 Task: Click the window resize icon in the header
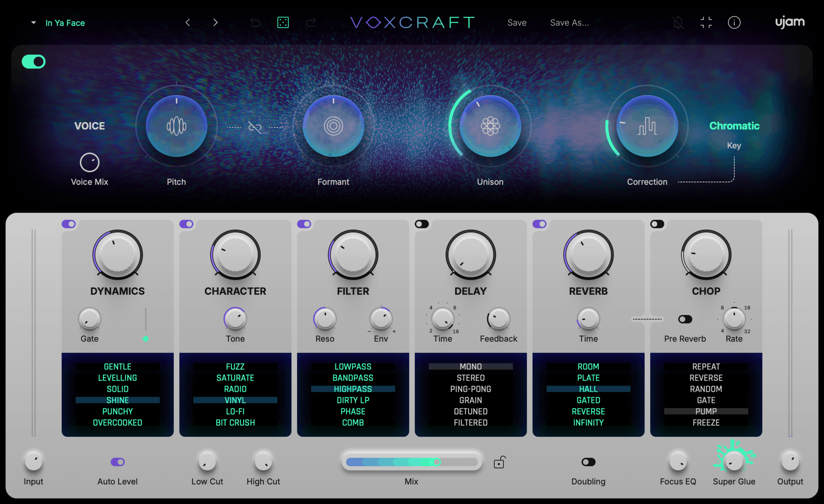coord(706,22)
